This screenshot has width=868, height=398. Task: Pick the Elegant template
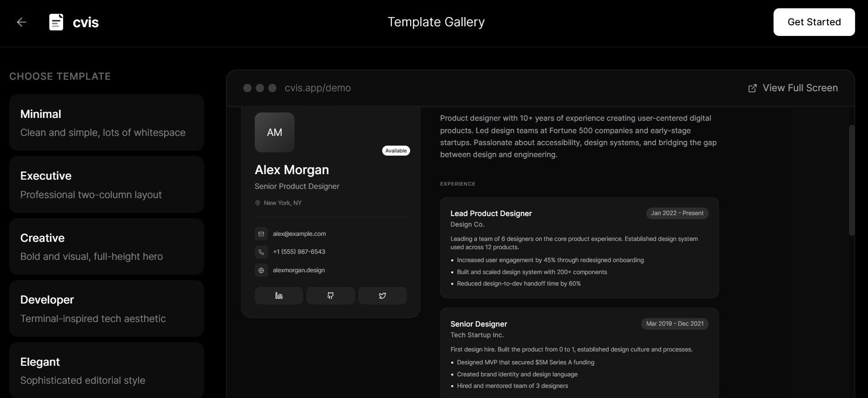pyautogui.click(x=106, y=370)
